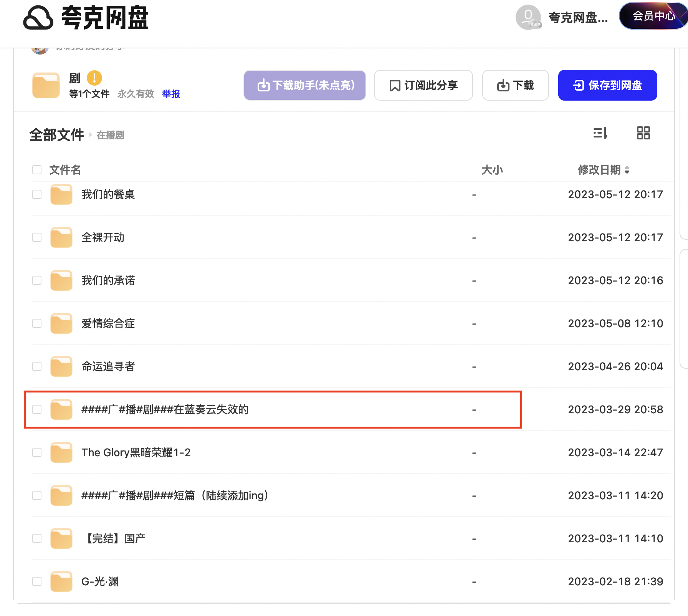Tick the select-all checkbox beside 文件名
The height and width of the screenshot is (616, 688).
pyautogui.click(x=37, y=170)
